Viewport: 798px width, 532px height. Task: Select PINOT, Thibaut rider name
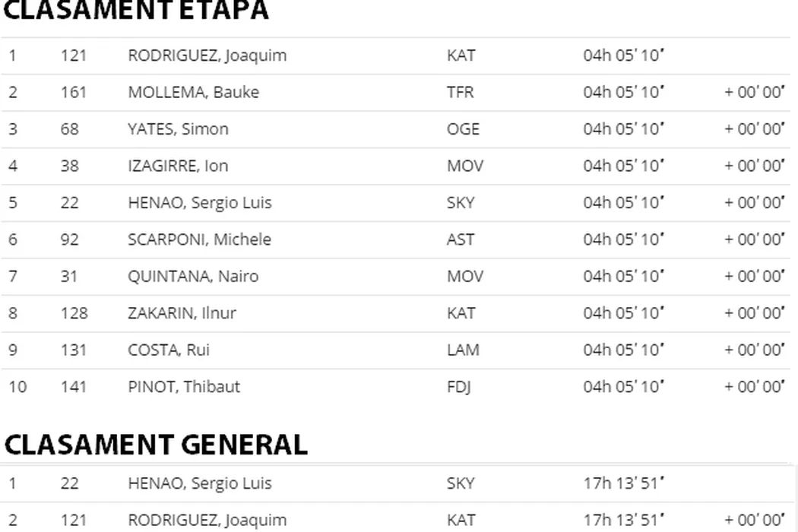184,386
